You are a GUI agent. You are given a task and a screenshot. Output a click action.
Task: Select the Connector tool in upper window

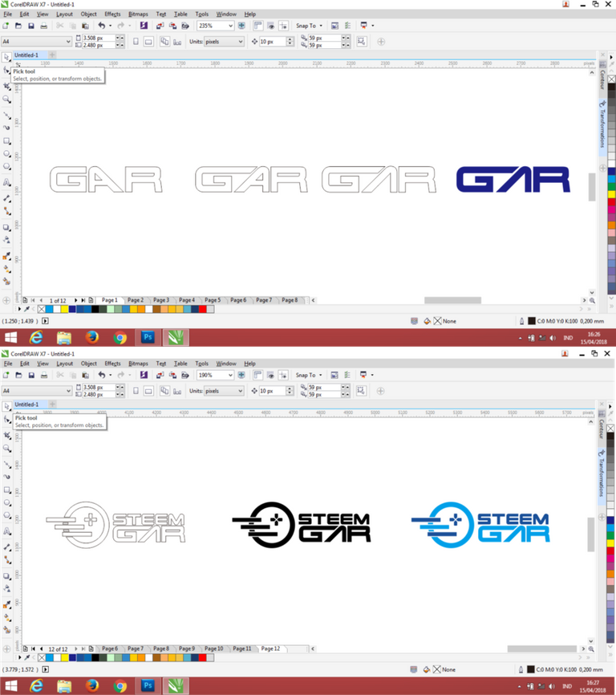[6, 211]
